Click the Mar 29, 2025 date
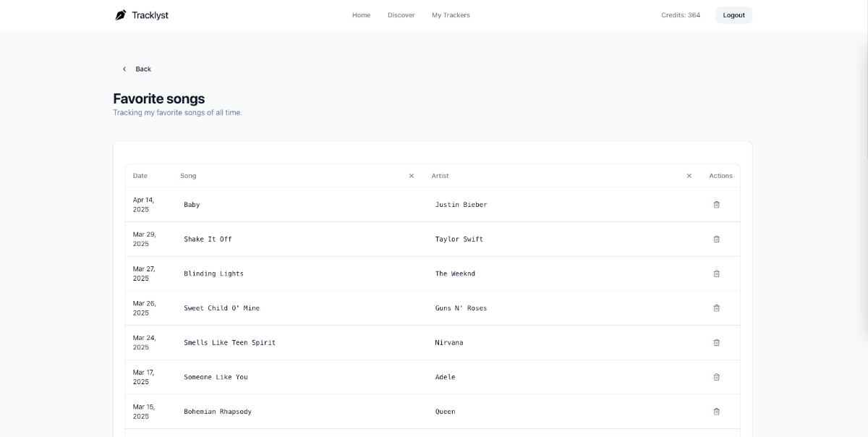 [x=144, y=239]
